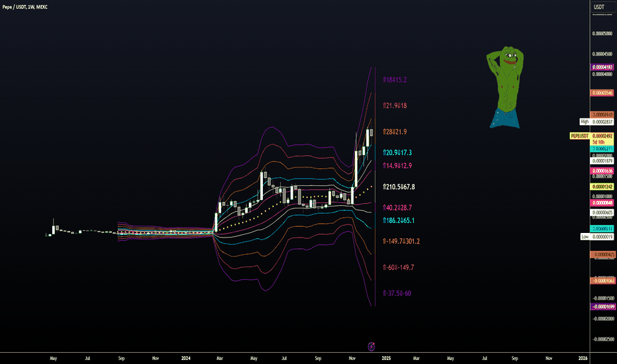Click the pink ⇑14.9⇓12.9 band label

[397, 165]
